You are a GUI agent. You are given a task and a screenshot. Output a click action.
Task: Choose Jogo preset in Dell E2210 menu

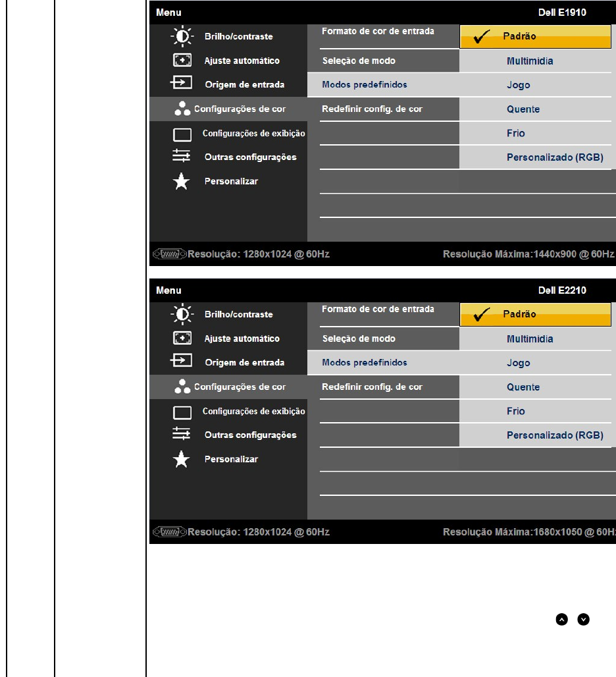[535, 363]
